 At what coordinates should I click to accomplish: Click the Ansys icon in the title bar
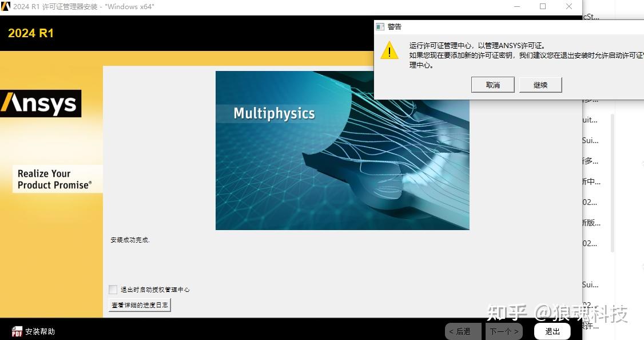click(6, 6)
